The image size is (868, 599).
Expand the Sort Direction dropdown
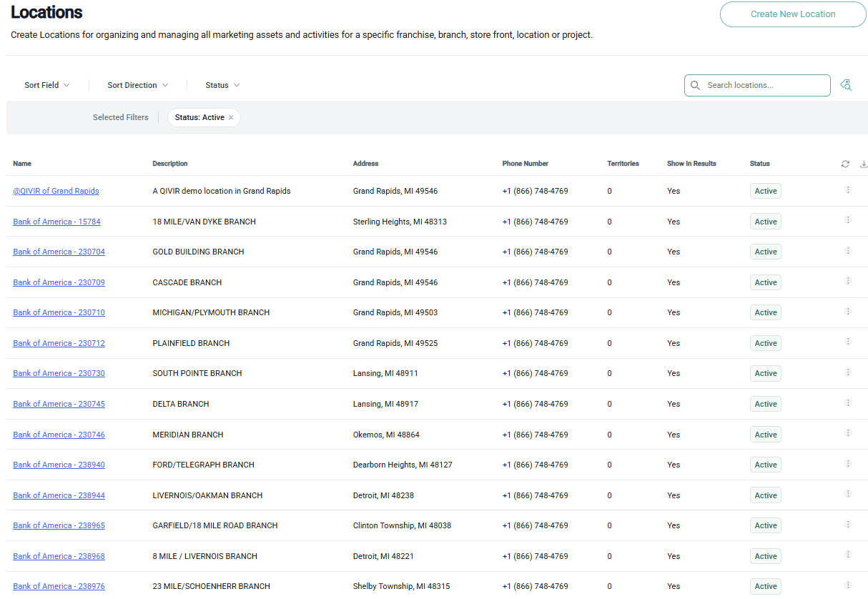(x=137, y=85)
